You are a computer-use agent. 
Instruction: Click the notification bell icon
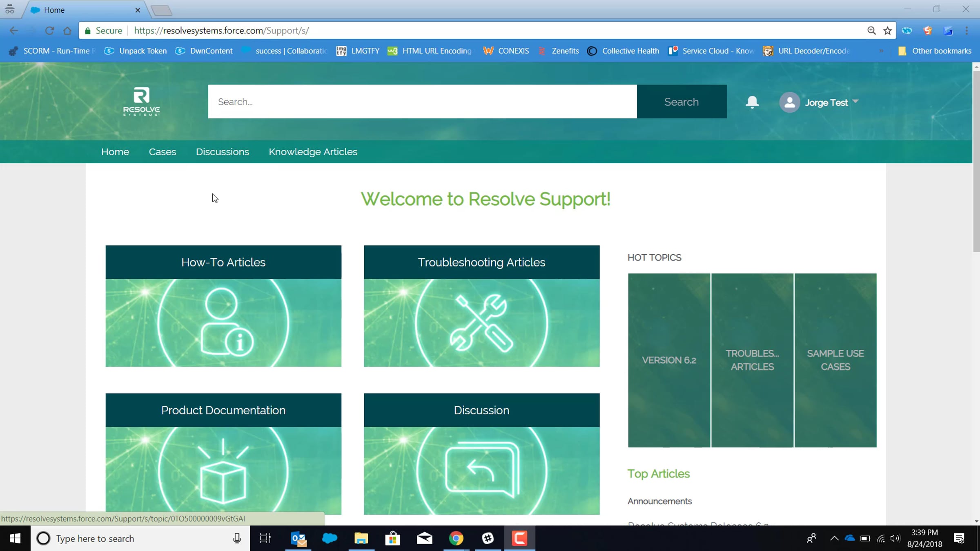[752, 102]
